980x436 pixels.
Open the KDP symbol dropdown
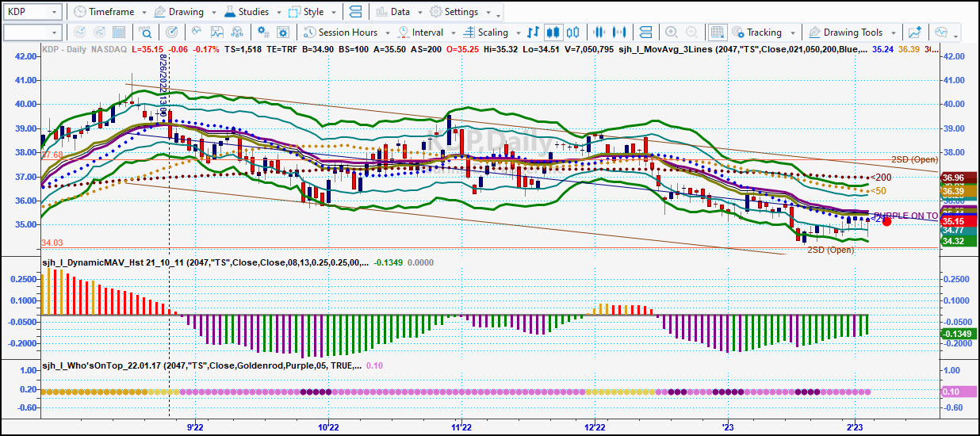point(54,12)
